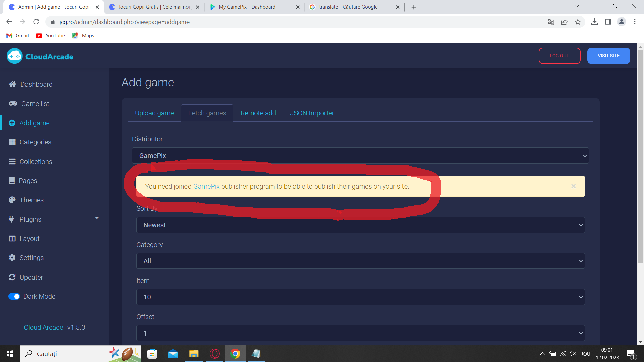Open a new browser tab
This screenshot has height=362, width=644.
[x=414, y=7]
